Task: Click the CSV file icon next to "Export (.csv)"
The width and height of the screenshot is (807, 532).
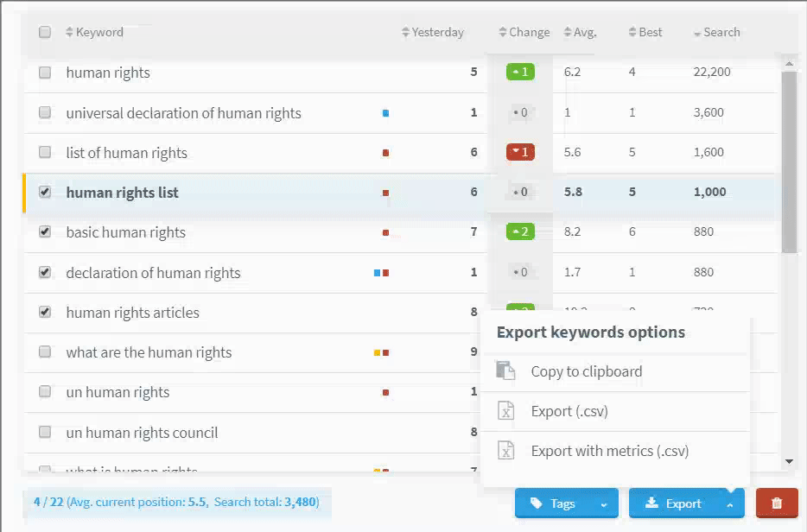Action: click(x=506, y=411)
